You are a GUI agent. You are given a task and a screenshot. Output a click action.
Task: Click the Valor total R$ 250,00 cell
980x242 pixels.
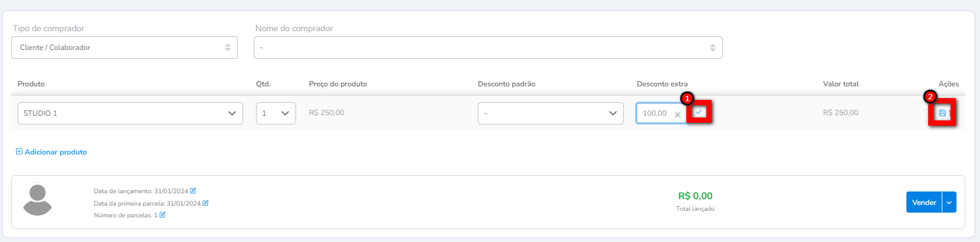[841, 113]
